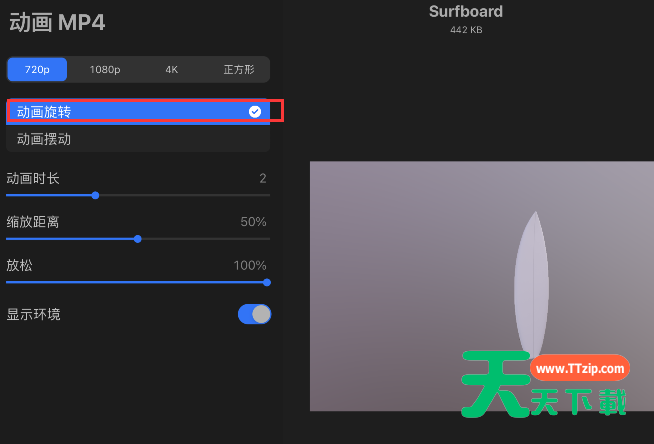Click the 放松 slider handle

[x=267, y=282]
